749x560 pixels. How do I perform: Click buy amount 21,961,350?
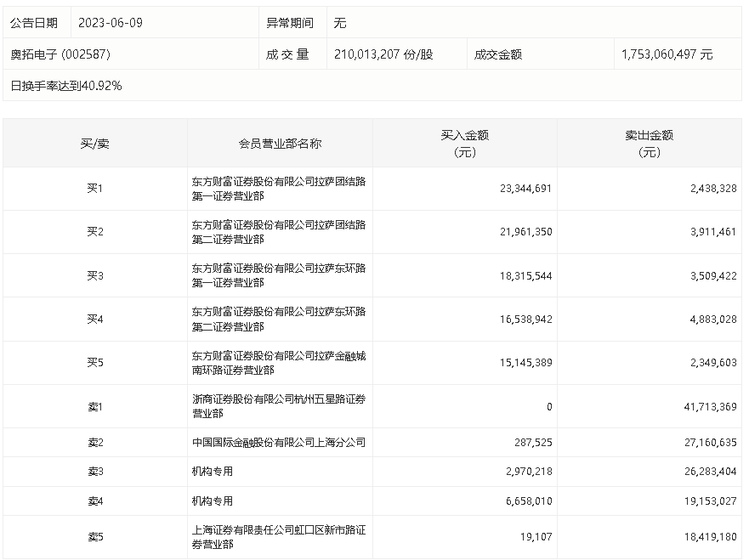click(526, 232)
